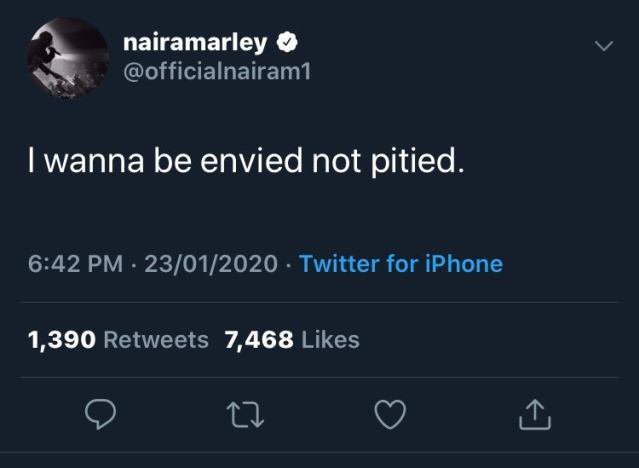639x468 pixels.
Task: Open the nairamarley display name
Action: coord(197,44)
